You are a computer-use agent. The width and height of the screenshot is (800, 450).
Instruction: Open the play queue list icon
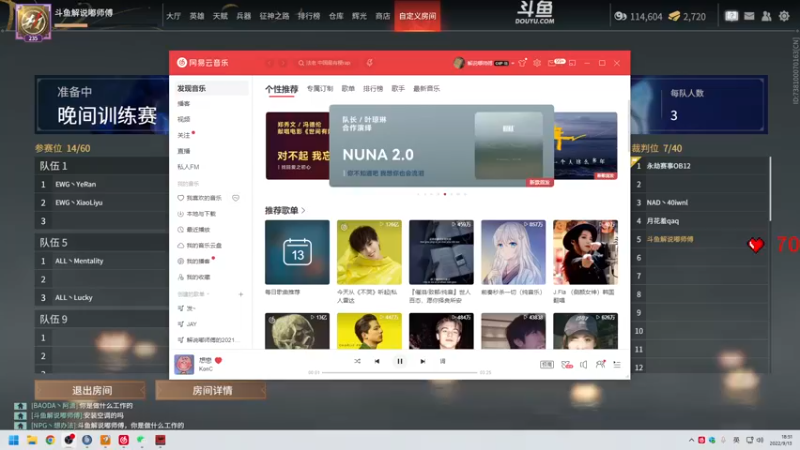tap(617, 364)
